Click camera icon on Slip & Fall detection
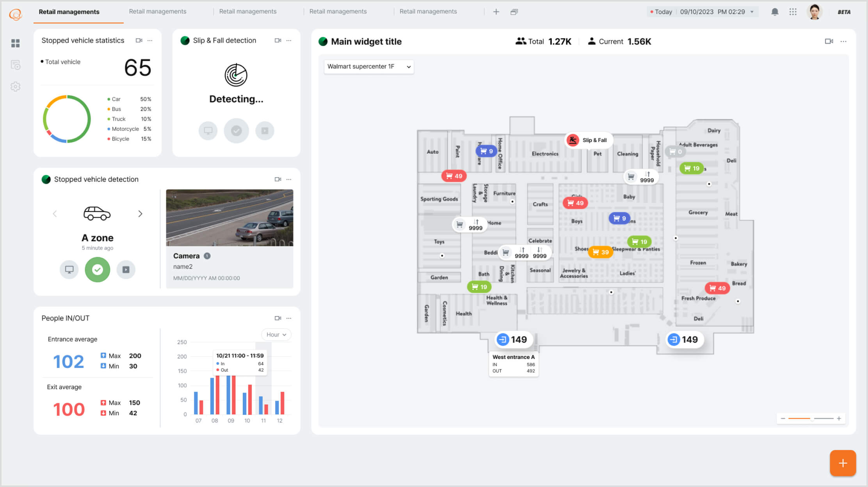868x487 pixels. coord(278,40)
